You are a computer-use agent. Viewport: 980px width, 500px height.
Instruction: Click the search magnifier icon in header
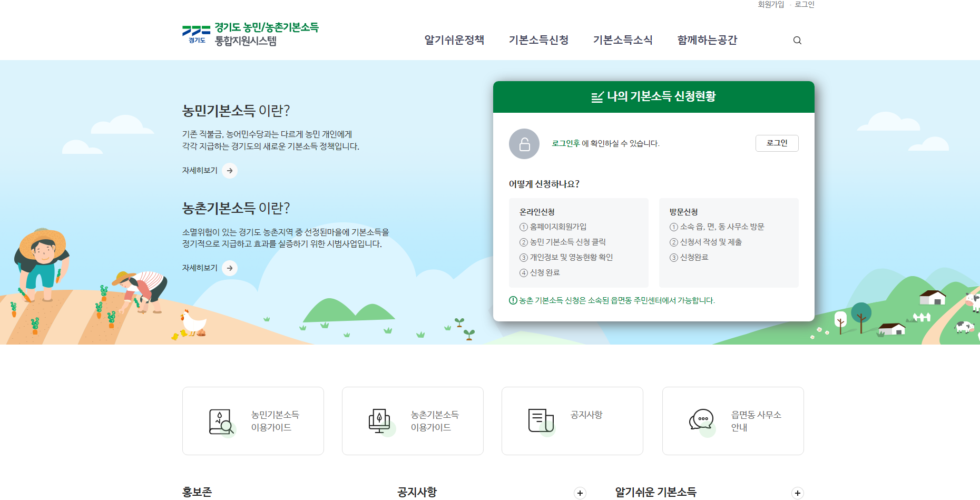pos(797,41)
